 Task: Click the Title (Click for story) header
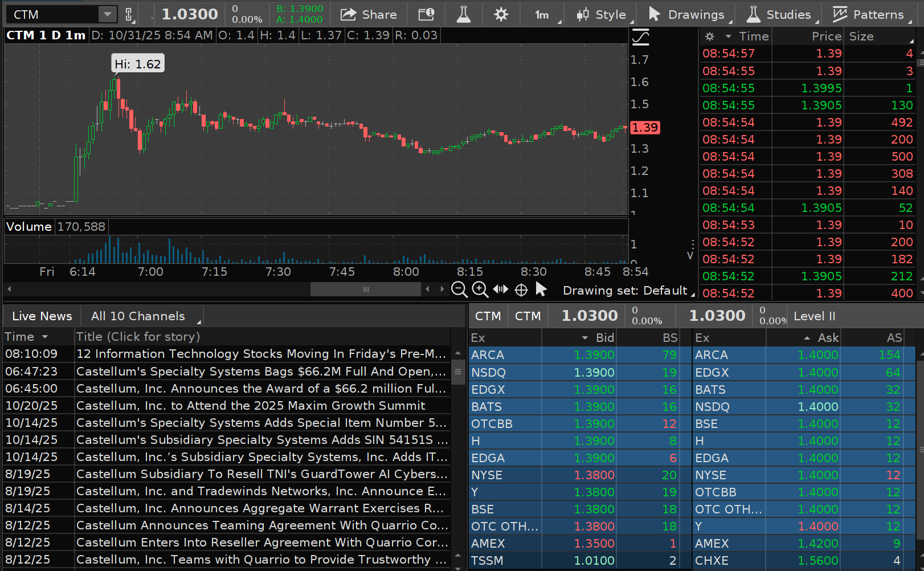(x=138, y=337)
